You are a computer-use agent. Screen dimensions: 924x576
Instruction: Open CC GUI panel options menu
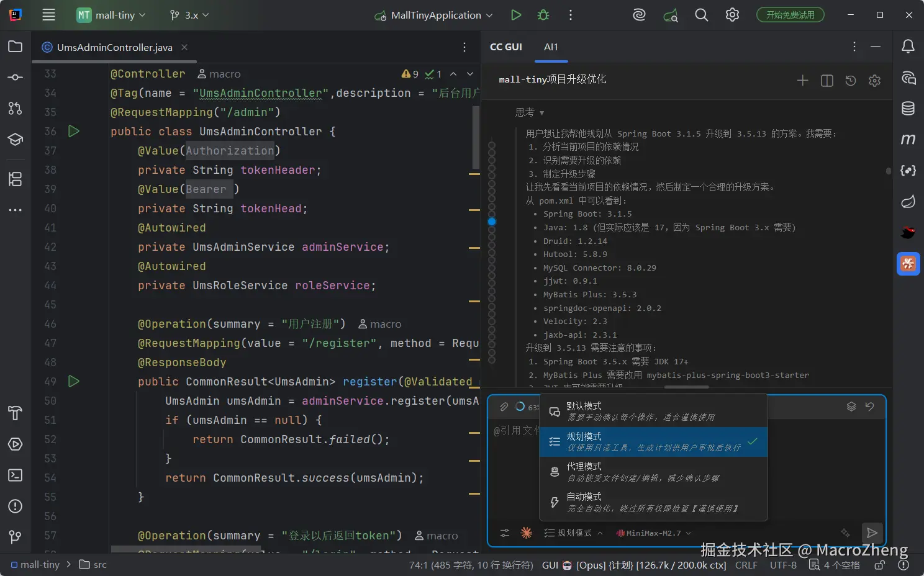coord(854,47)
